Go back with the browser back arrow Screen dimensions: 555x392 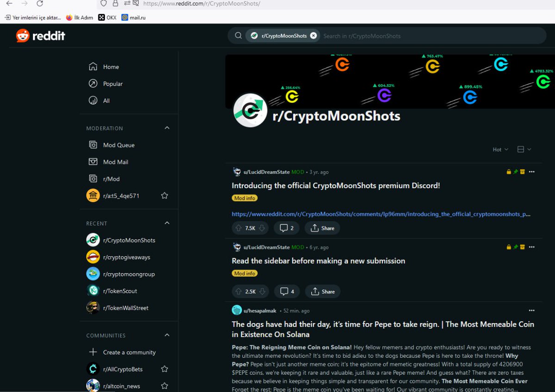(9, 3)
